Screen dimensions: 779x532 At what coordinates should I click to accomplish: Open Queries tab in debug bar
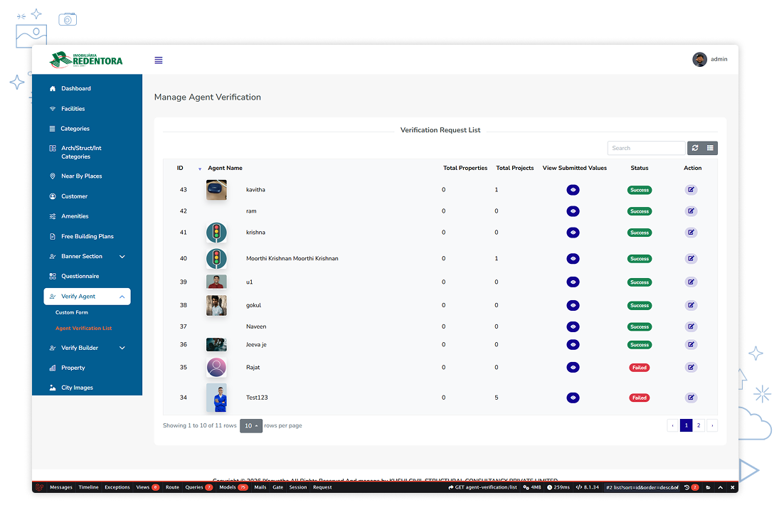click(x=198, y=487)
